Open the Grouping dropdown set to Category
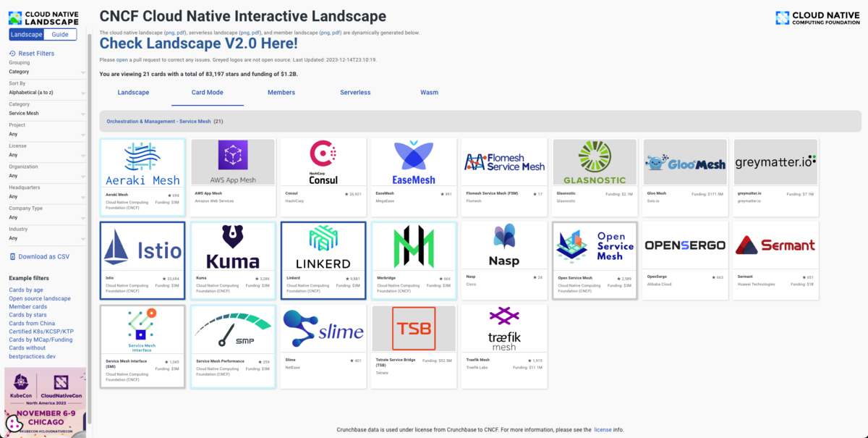This screenshot has height=438, width=868. click(x=47, y=72)
